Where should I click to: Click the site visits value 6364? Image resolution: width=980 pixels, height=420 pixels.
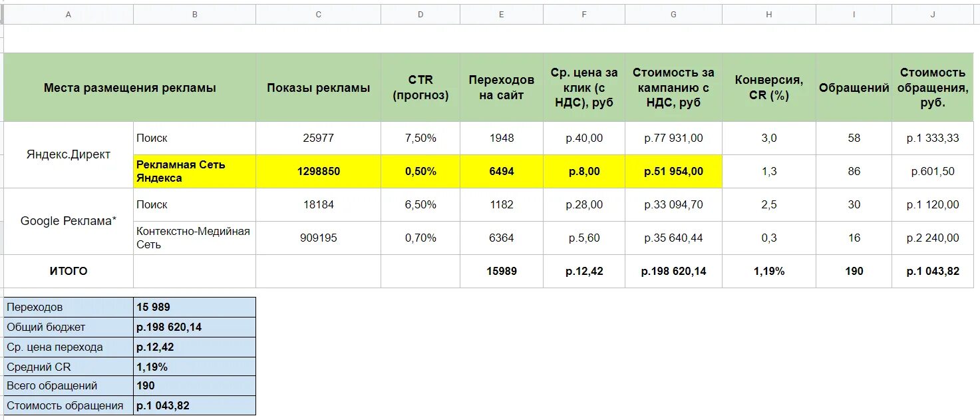tap(502, 238)
